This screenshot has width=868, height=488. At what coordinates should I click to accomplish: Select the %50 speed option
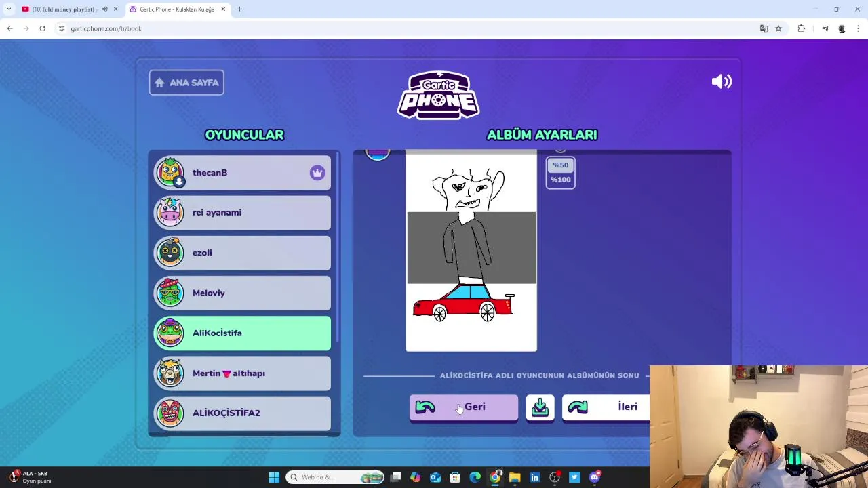[560, 165]
